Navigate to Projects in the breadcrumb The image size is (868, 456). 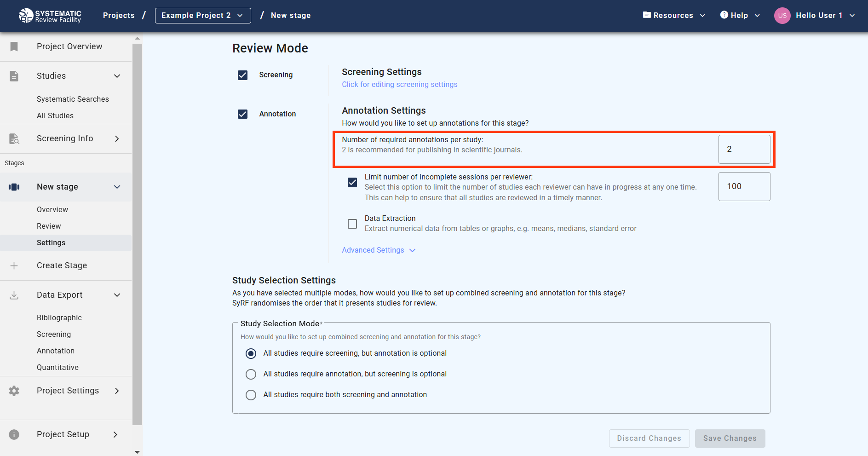(118, 15)
